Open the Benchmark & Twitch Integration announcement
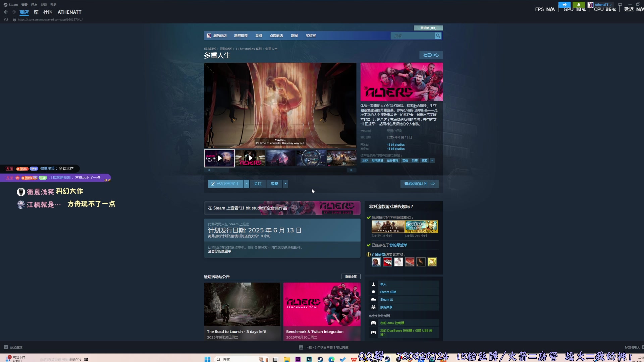 [x=322, y=312]
